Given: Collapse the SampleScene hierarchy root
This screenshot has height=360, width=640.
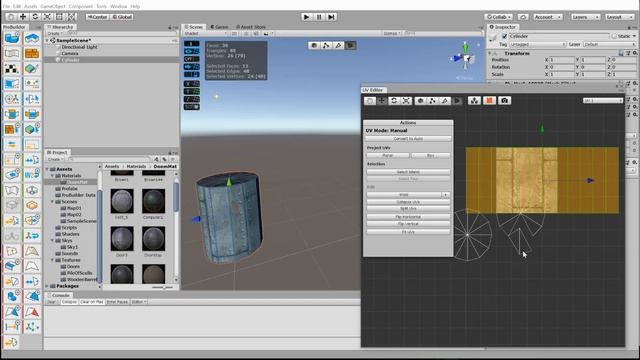Looking at the screenshot, I should (x=47, y=40).
